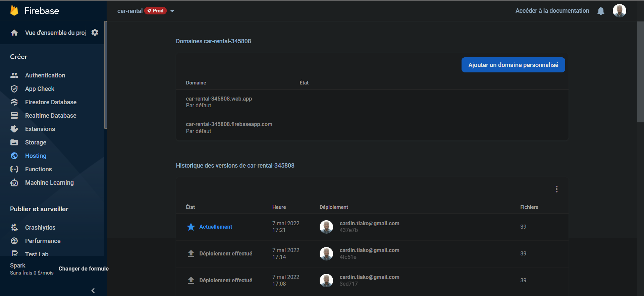Click the Crashlytics icon

(x=14, y=227)
